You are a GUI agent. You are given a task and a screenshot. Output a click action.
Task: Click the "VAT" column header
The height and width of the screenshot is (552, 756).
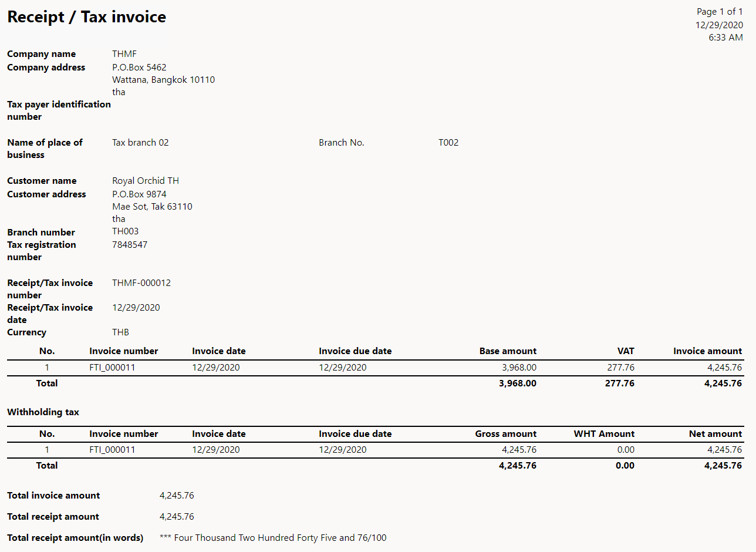[x=626, y=351]
